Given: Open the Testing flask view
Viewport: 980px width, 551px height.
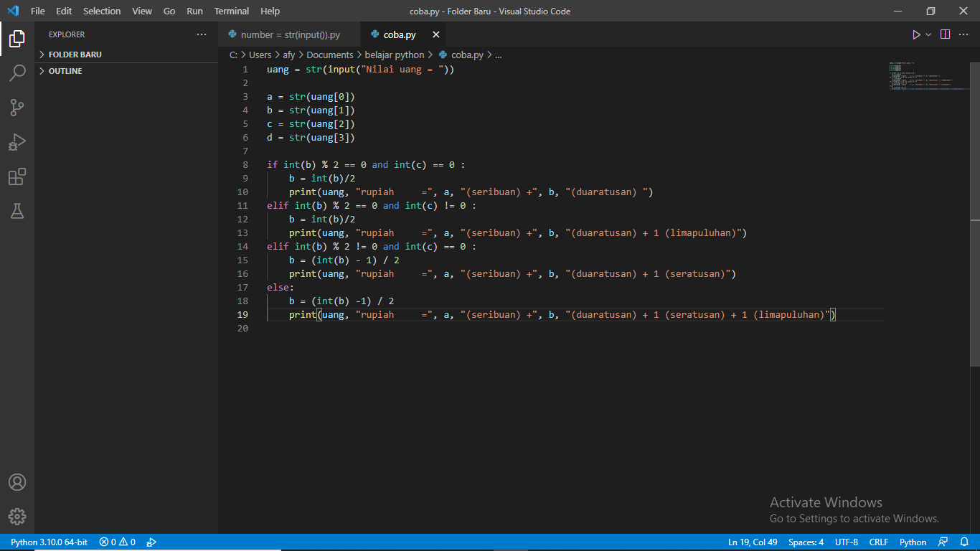Looking at the screenshot, I should (x=17, y=211).
